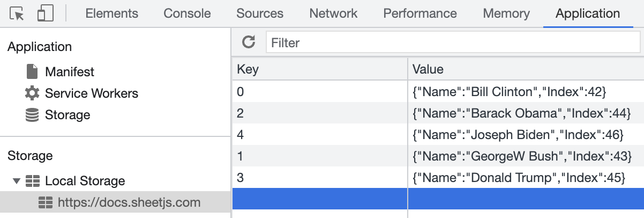This screenshot has width=644, height=218.
Task: Switch to the Elements tab
Action: coord(111,14)
